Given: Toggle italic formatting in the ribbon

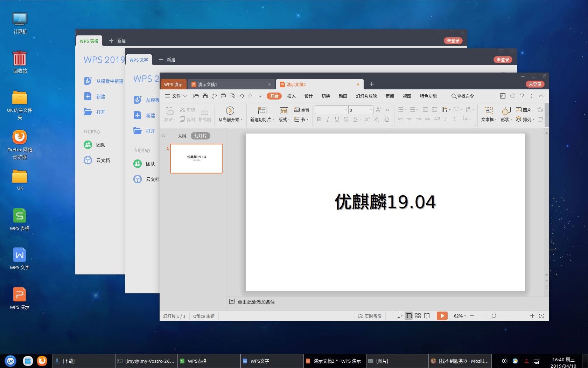Looking at the screenshot, I should coord(328,119).
